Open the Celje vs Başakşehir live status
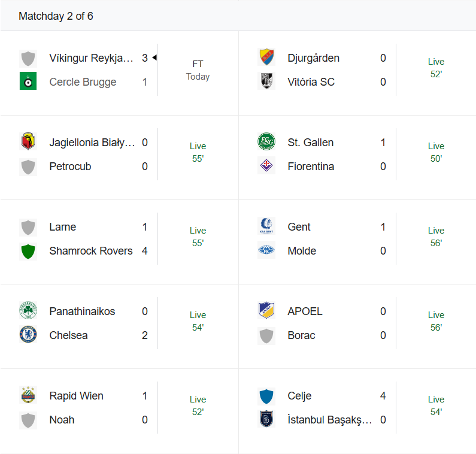The height and width of the screenshot is (454, 476). [x=436, y=405]
